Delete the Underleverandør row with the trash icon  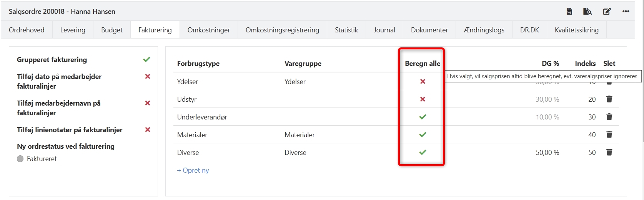tap(609, 117)
